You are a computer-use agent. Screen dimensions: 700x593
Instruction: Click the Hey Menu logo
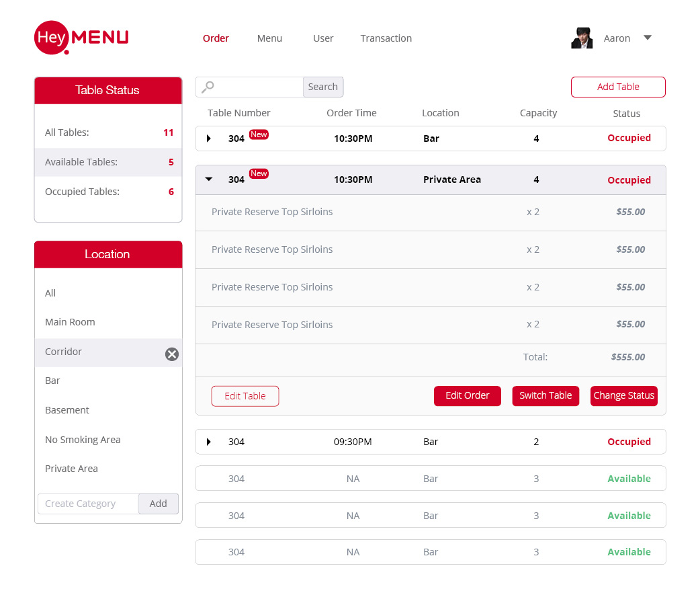click(81, 37)
